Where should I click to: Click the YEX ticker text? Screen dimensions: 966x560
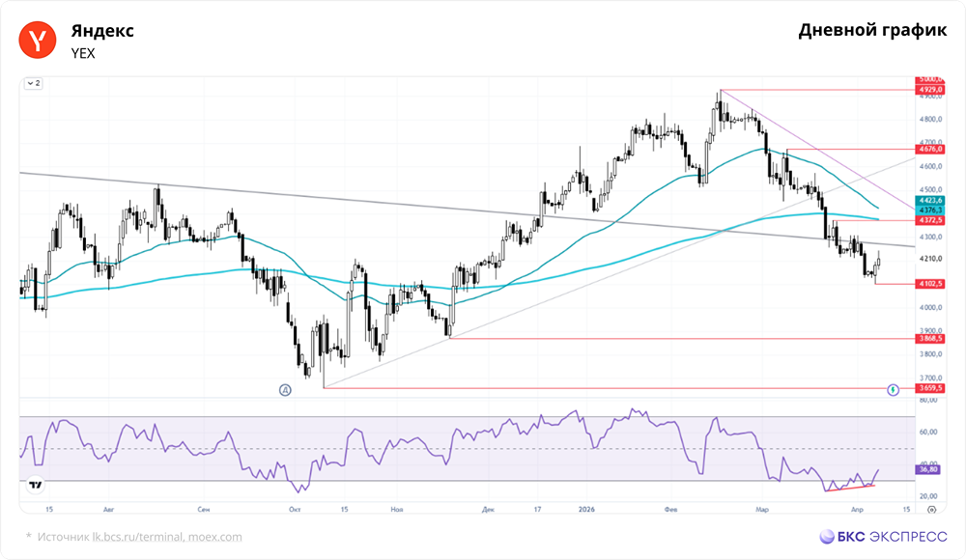[x=83, y=54]
